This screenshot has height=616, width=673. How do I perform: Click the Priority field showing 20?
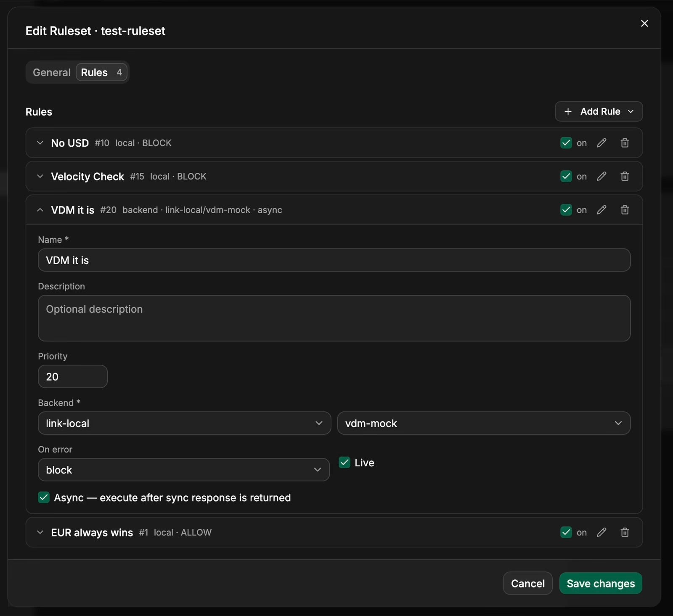[x=73, y=376]
